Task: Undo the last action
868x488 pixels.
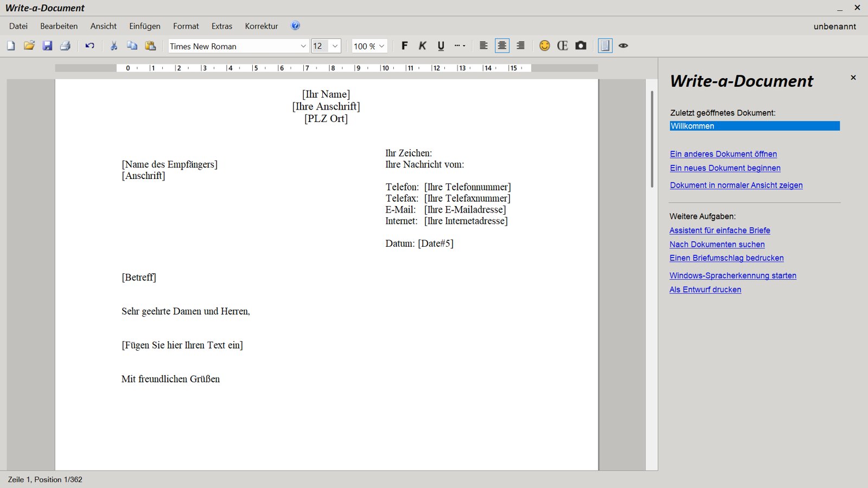Action: [90, 46]
